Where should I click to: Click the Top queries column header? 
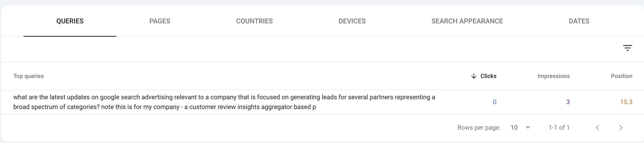(x=28, y=76)
